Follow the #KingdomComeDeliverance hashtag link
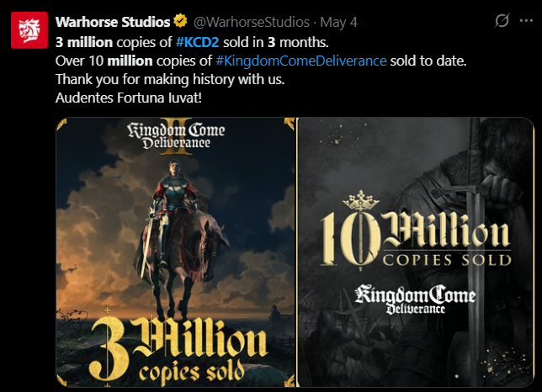 click(301, 61)
